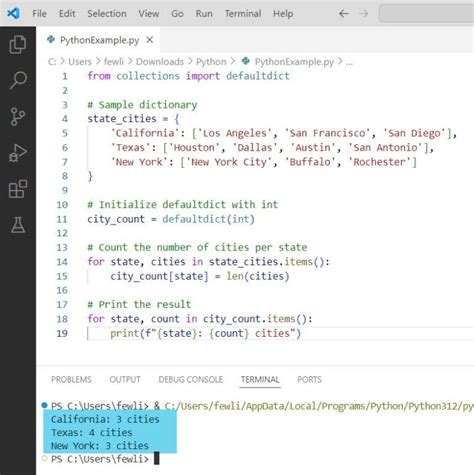Open the File menu
The width and height of the screenshot is (474, 475).
pos(39,14)
